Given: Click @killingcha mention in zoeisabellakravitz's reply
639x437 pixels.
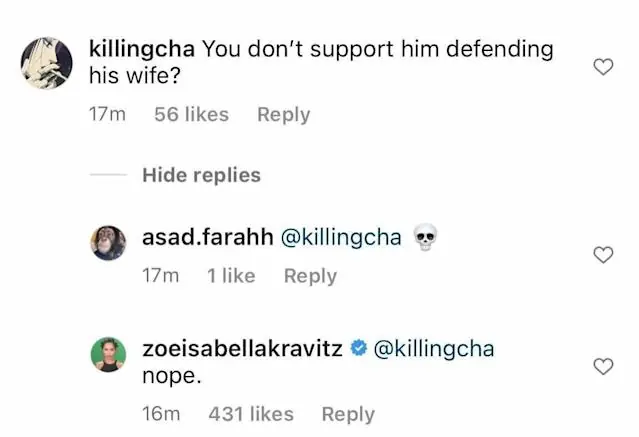Looking at the screenshot, I should (433, 348).
